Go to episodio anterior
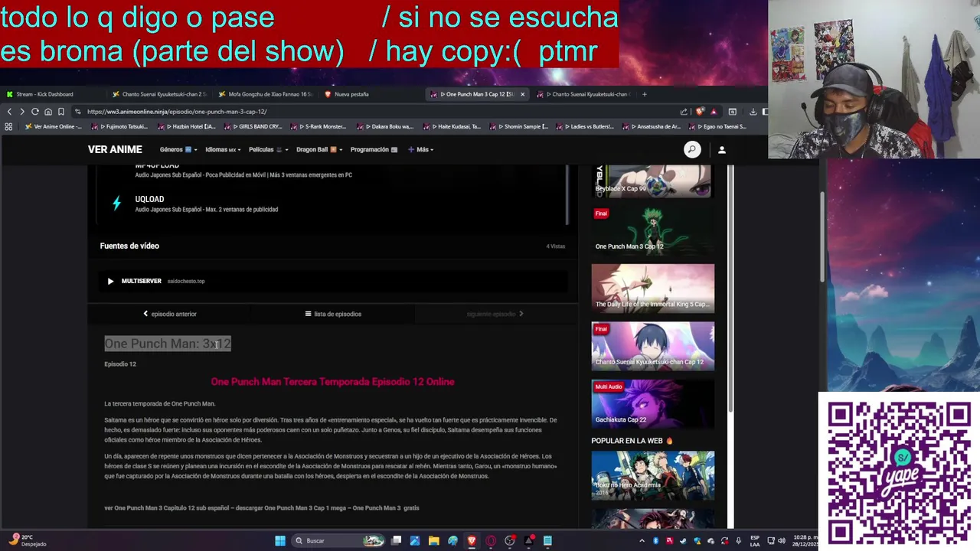This screenshot has height=551, width=980. point(170,314)
